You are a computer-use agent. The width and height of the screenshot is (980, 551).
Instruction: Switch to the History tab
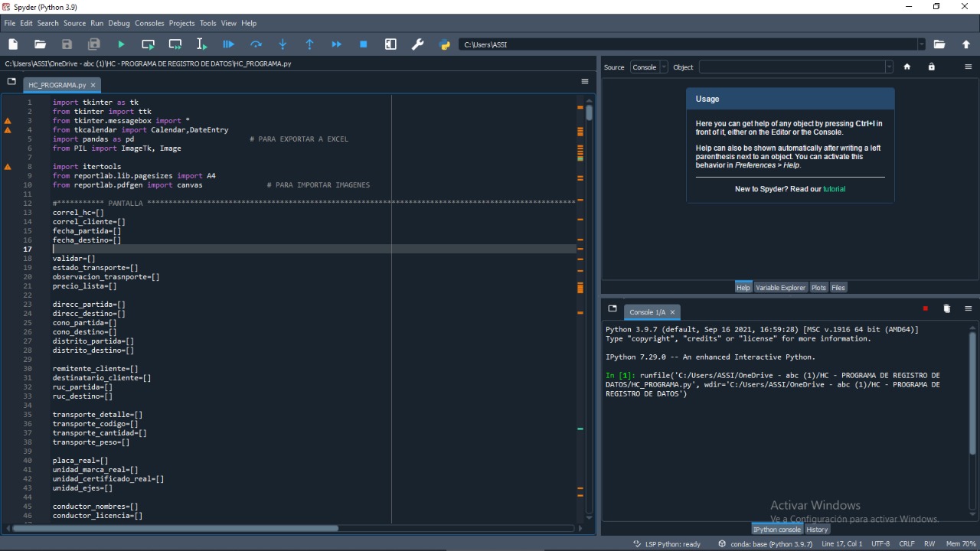click(x=817, y=530)
